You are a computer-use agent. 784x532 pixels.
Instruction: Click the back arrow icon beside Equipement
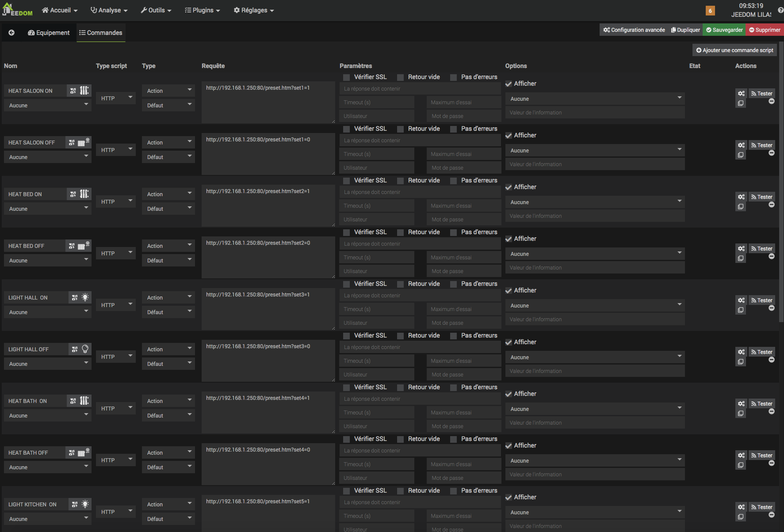coord(11,33)
